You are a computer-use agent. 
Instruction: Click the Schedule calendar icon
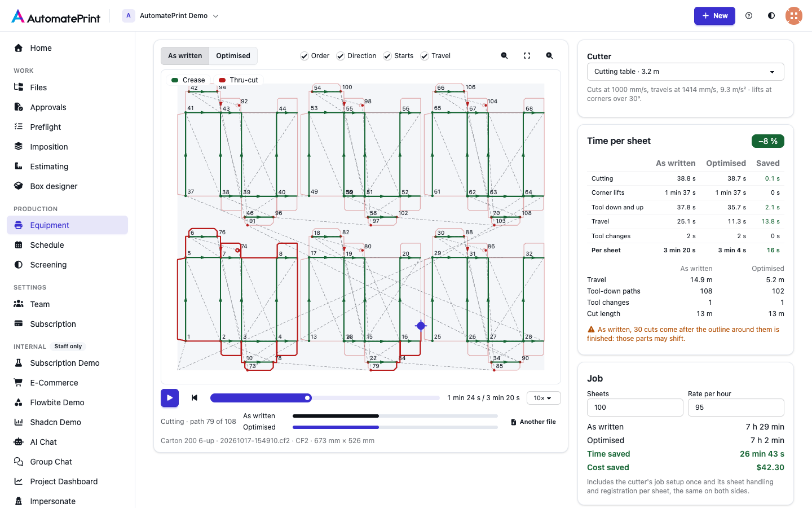19,245
